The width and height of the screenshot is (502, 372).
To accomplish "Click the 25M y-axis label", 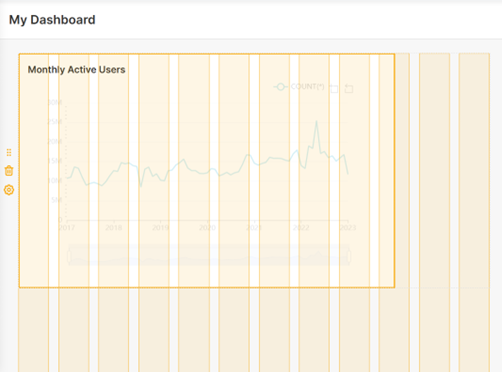I will pos(55,122).
